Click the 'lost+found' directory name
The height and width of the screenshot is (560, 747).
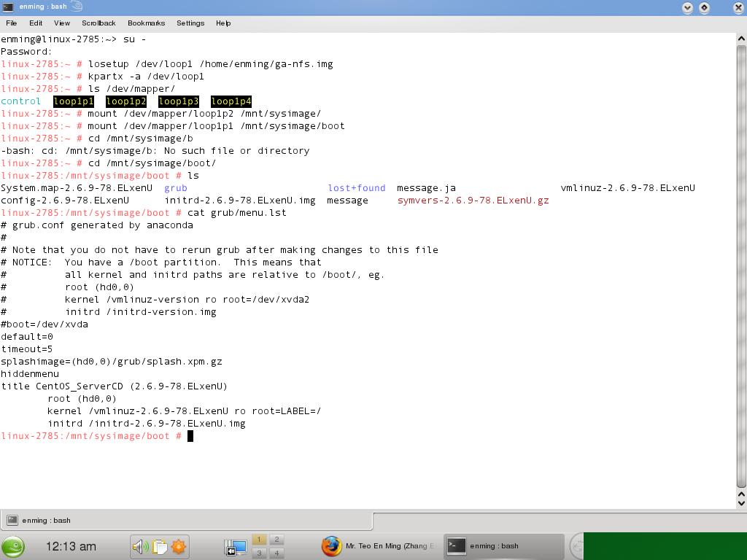357,188
